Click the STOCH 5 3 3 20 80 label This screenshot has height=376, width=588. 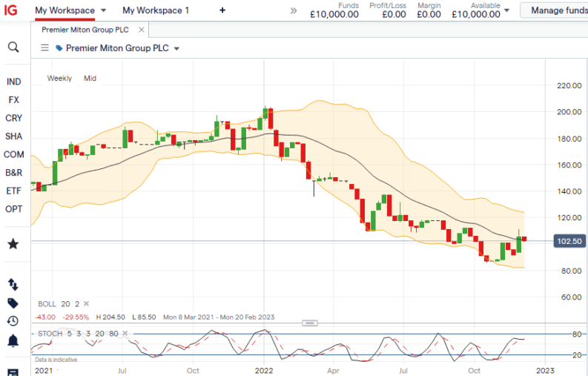tap(78, 334)
